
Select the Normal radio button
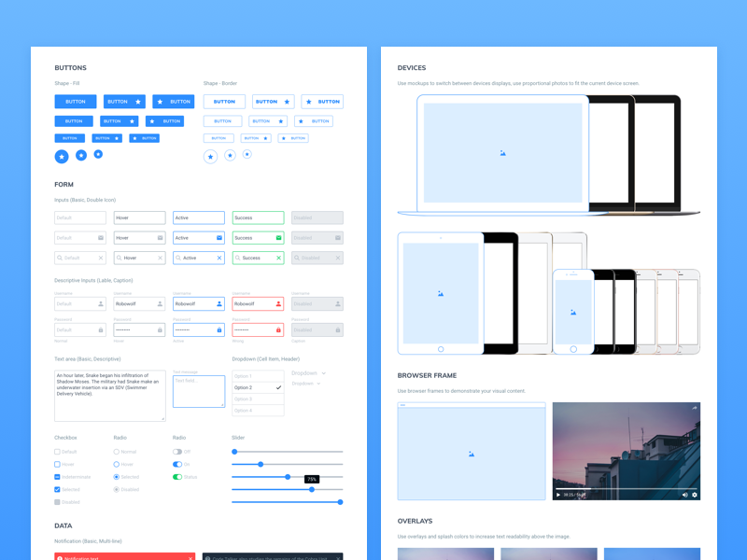click(x=116, y=452)
